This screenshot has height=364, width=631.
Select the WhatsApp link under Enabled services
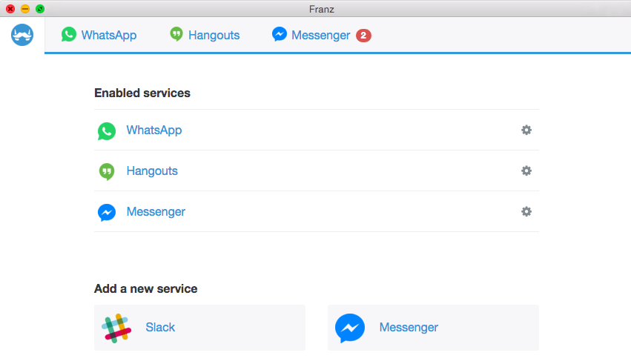coord(154,130)
